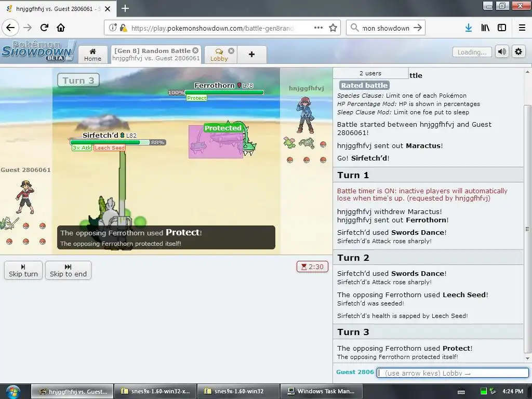Click the Maractus team icon
The height and width of the screenshot is (399, 532).
pos(289,143)
